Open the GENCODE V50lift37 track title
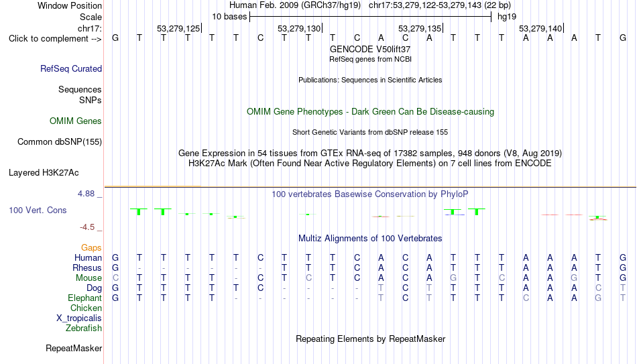The image size is (637, 364). [370, 49]
